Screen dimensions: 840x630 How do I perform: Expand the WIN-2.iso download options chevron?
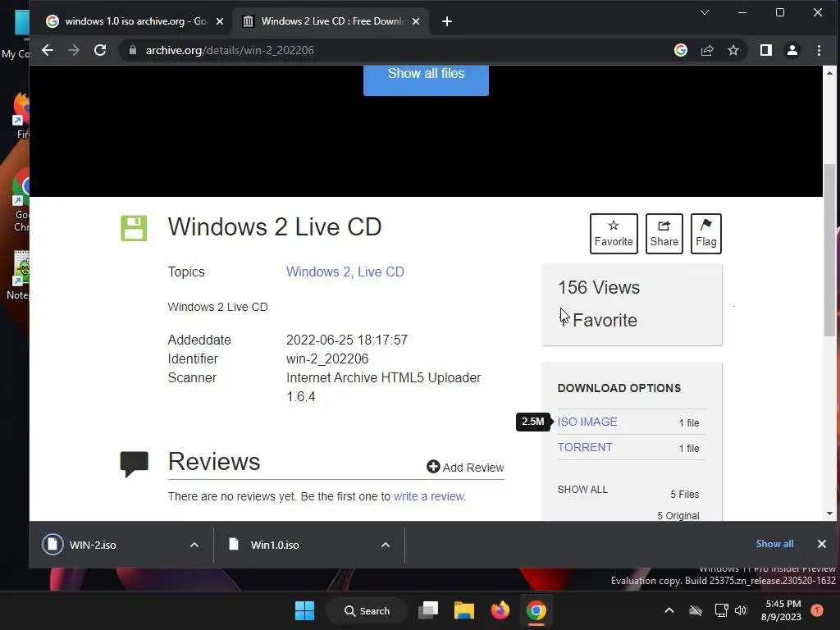coord(194,545)
